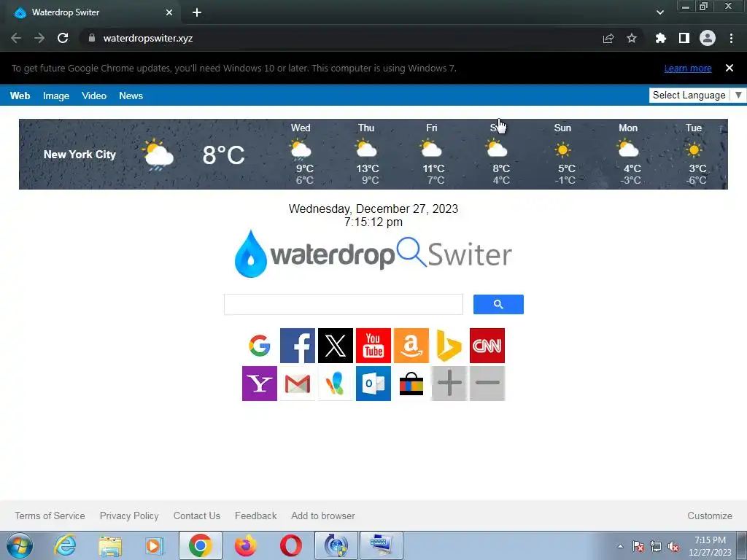Open the Bing shortcut tile
The image size is (747, 560).
coord(449,346)
